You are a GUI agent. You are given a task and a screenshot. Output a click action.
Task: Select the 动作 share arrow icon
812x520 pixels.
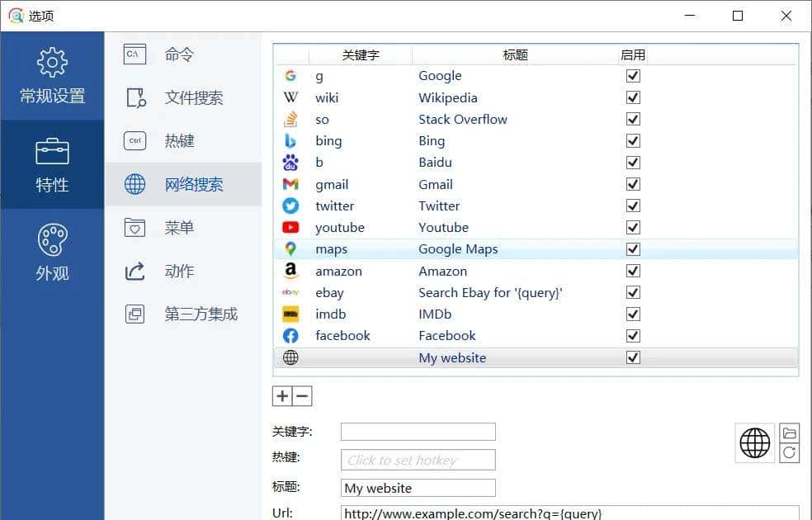coord(134,271)
